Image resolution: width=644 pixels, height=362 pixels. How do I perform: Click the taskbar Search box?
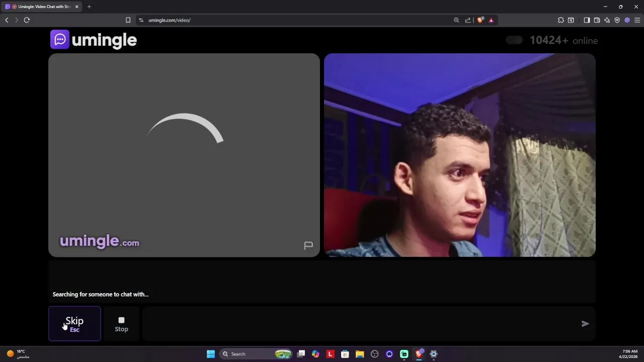point(256,354)
